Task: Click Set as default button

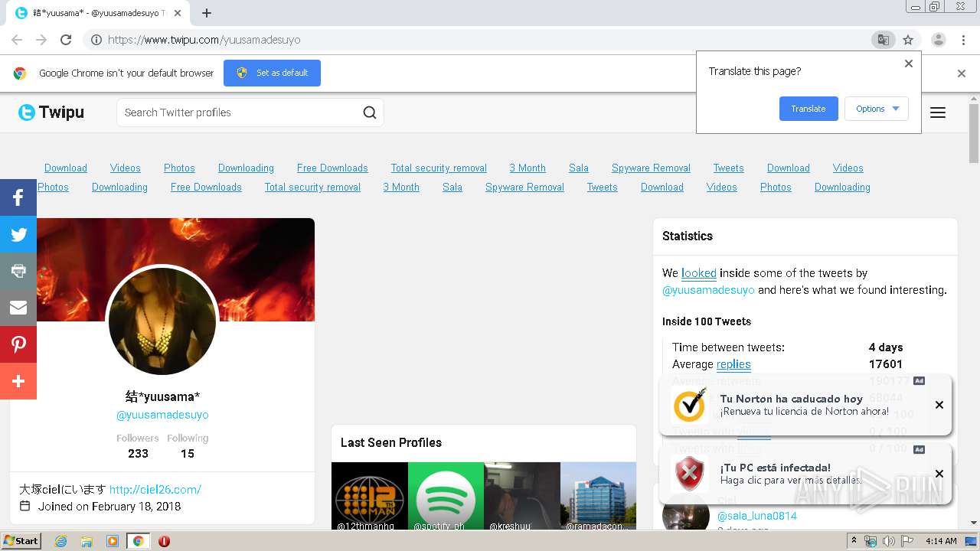Action: pyautogui.click(x=272, y=73)
